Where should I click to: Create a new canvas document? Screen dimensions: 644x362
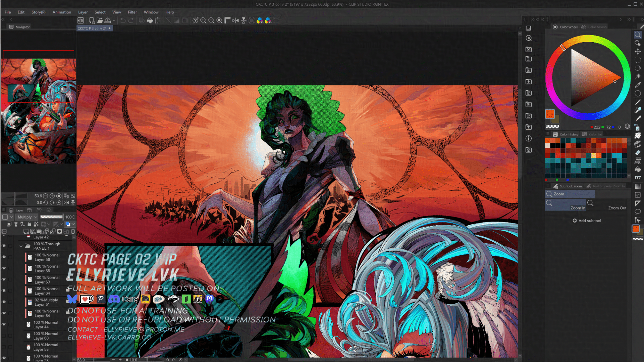(x=92, y=20)
